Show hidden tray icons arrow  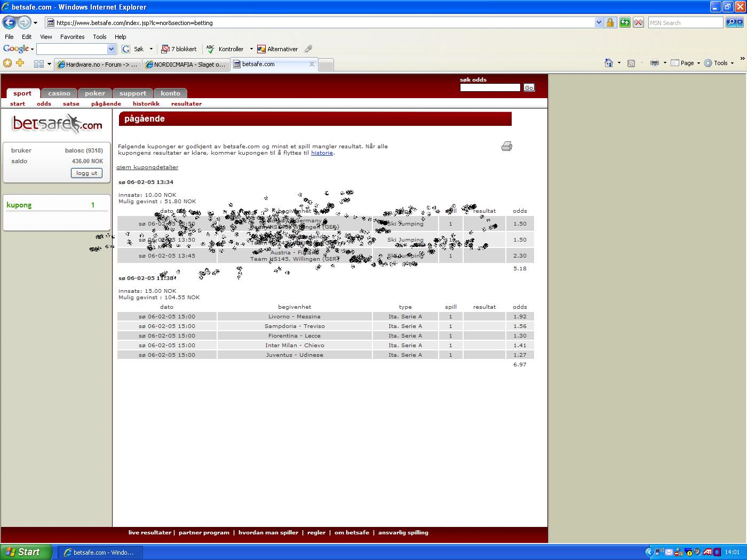click(x=649, y=552)
